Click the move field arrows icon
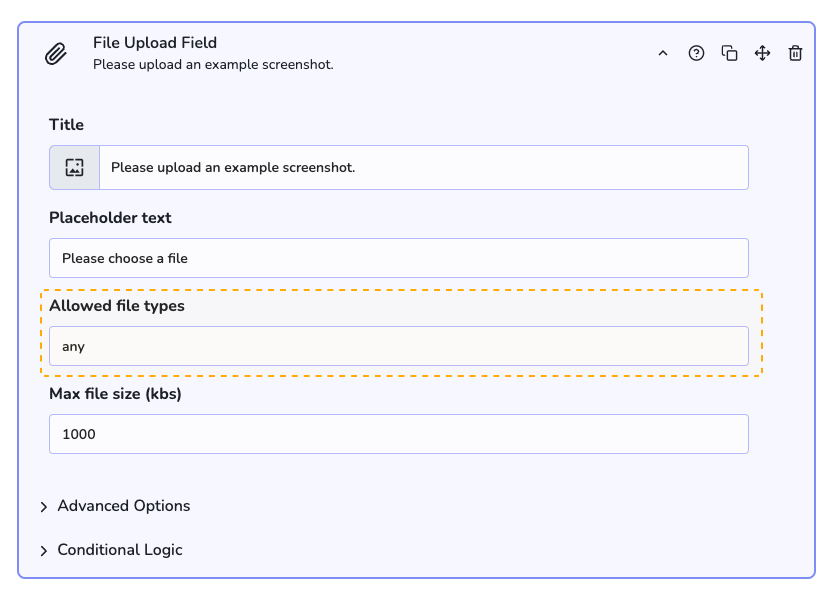The width and height of the screenshot is (836, 599). point(762,54)
